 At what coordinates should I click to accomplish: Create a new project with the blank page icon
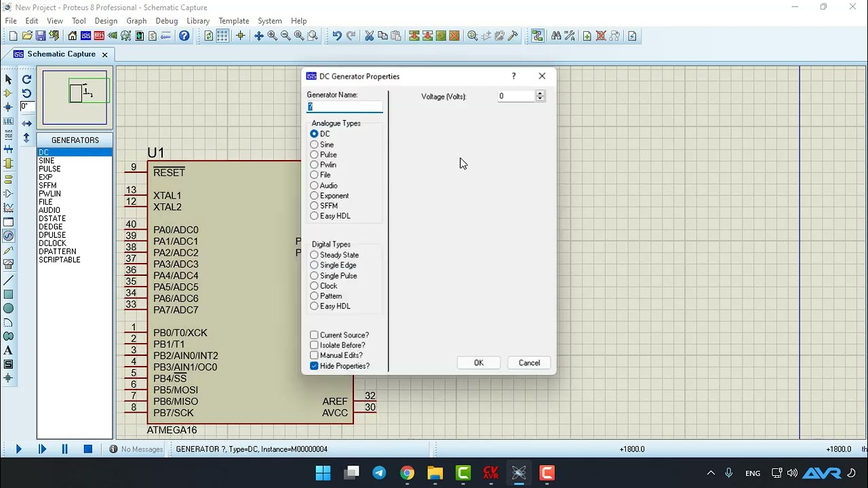13,36
